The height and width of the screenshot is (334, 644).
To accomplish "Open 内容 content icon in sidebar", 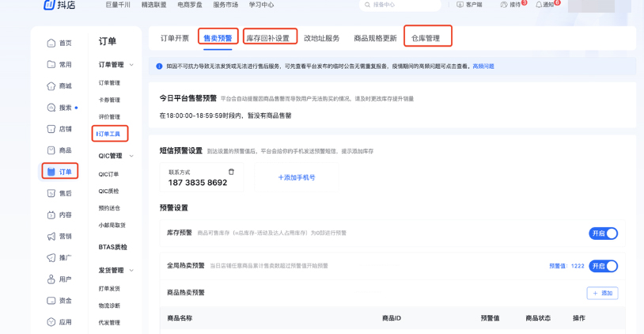I will coord(51,214).
